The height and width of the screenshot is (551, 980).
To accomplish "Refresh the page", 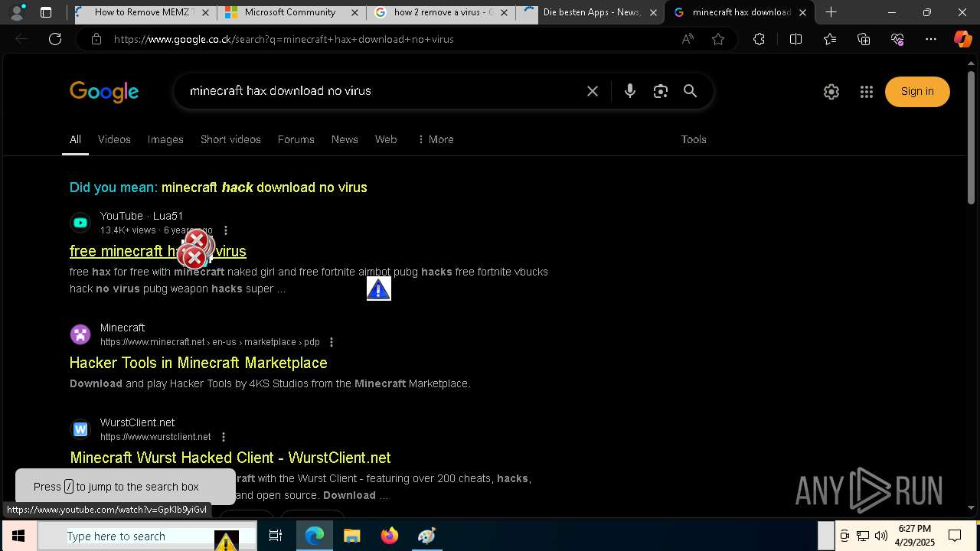I will tap(55, 39).
